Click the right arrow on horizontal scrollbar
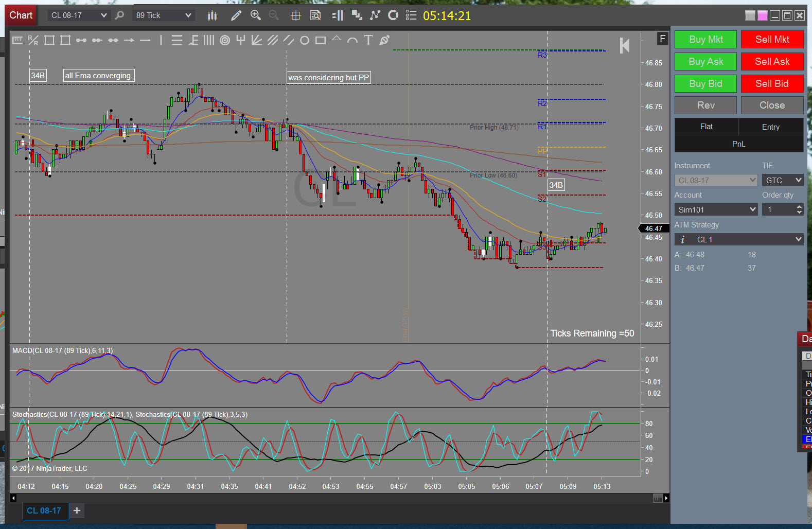Image resolution: width=812 pixels, height=529 pixels. coord(666,498)
